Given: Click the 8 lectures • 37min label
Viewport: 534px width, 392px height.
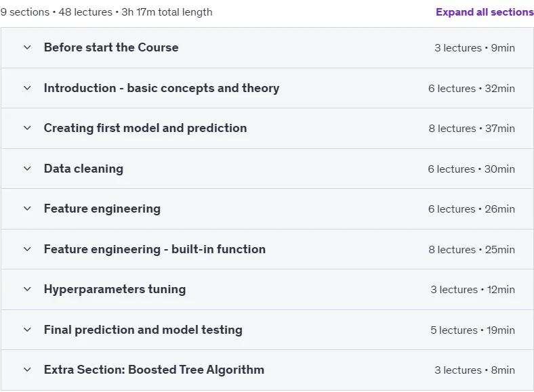Looking at the screenshot, I should (x=472, y=129).
